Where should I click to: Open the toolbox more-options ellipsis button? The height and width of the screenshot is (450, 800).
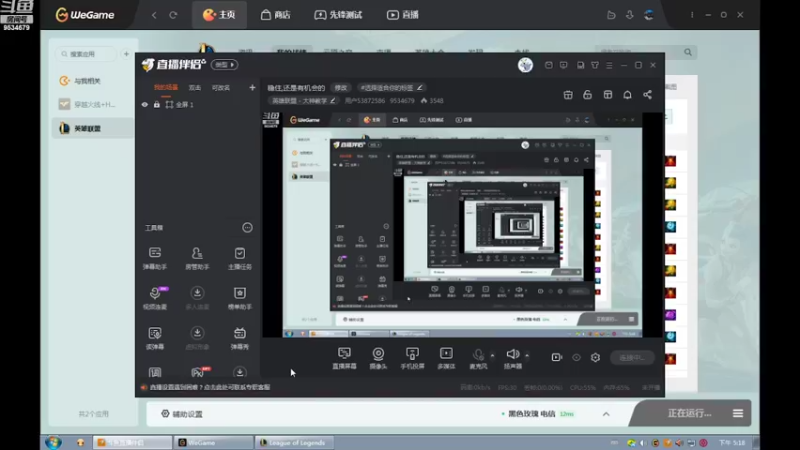[x=247, y=228]
